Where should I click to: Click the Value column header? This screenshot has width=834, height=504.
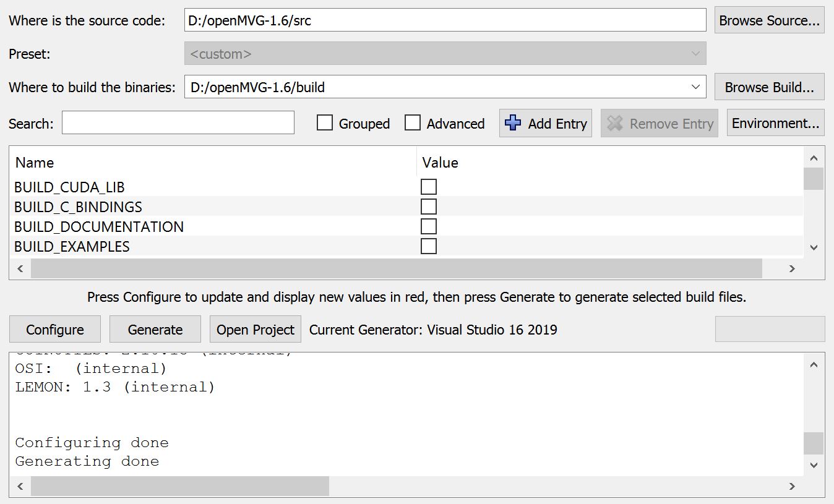pos(440,163)
